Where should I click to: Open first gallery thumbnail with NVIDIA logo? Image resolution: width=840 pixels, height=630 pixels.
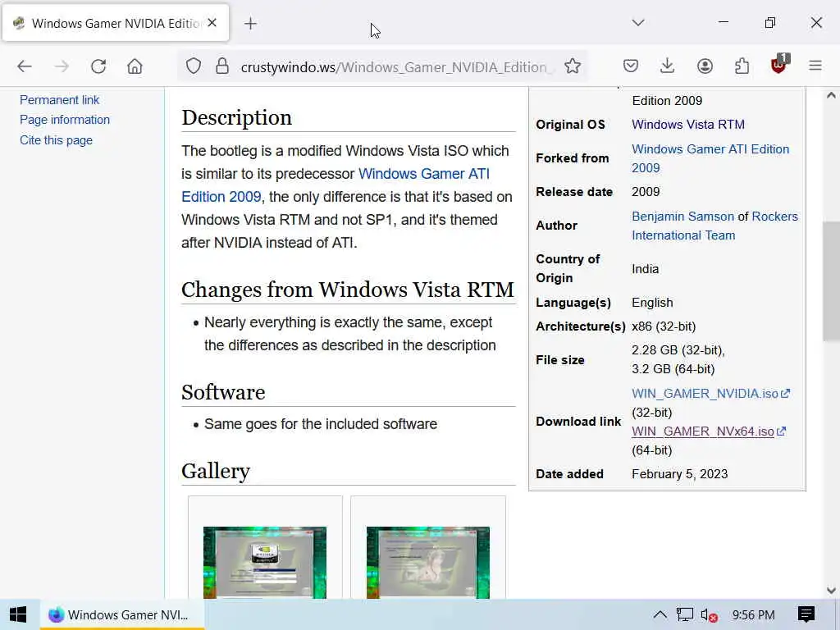[265, 562]
